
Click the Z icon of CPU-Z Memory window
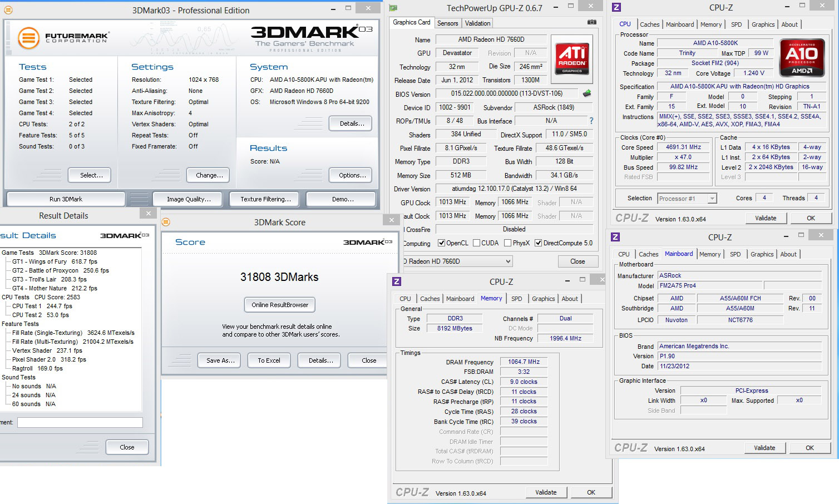point(397,281)
